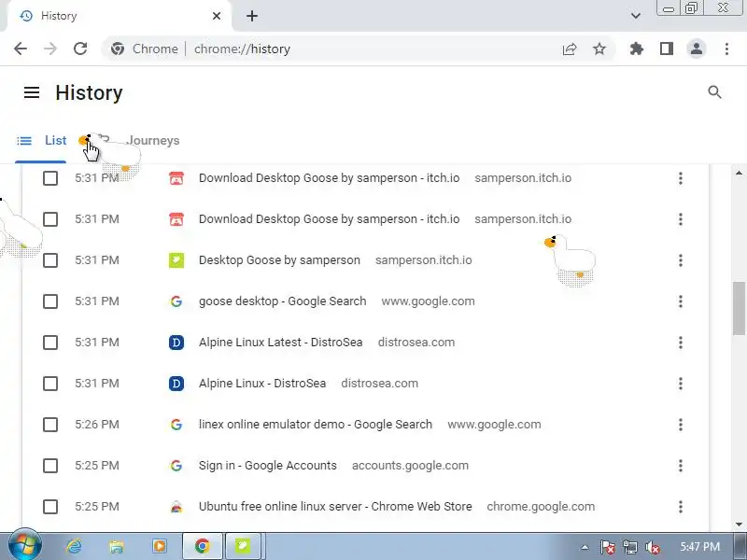Image resolution: width=747 pixels, height=560 pixels.
Task: Open the Chrome profile avatar menu
Action: point(696,49)
